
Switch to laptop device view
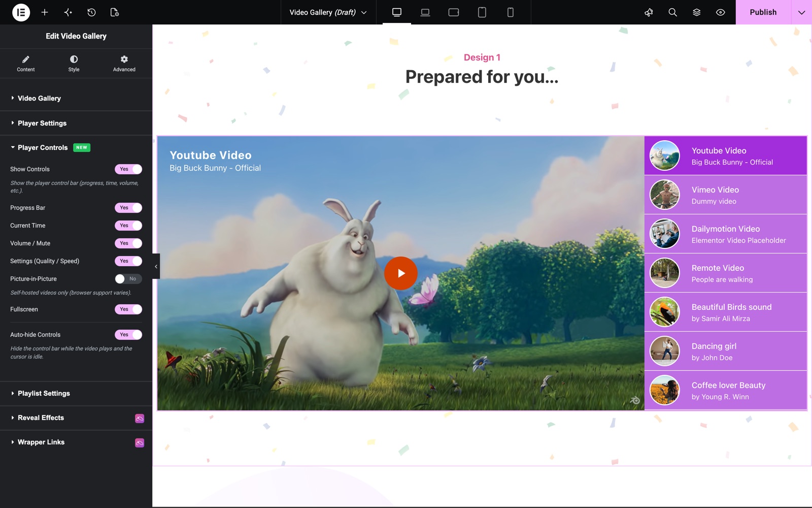tap(425, 12)
